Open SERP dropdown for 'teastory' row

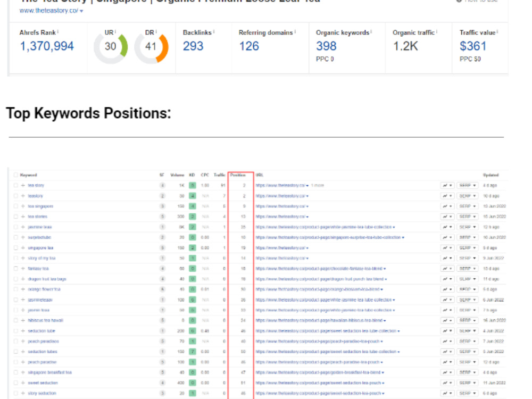[467, 196]
